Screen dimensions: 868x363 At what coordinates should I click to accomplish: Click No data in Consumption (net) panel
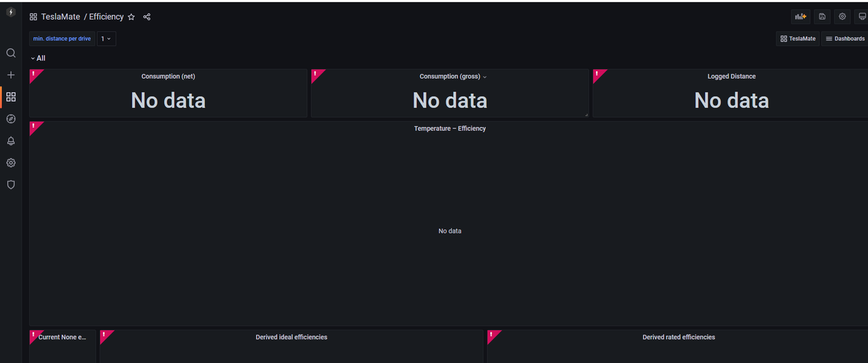[168, 100]
